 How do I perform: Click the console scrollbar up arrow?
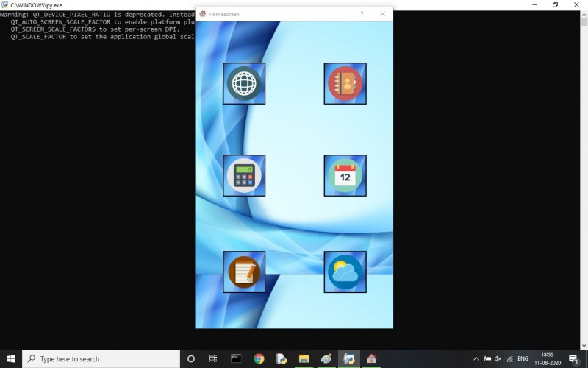coord(584,14)
